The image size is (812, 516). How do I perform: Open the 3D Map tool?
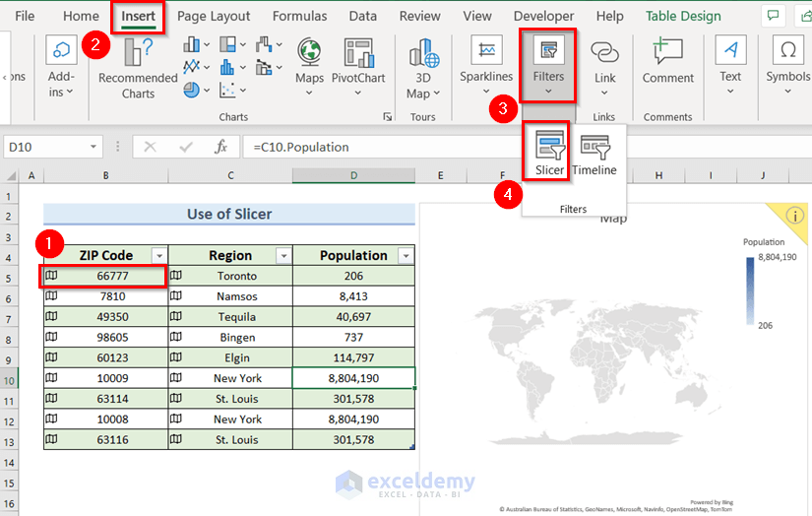coord(423,68)
